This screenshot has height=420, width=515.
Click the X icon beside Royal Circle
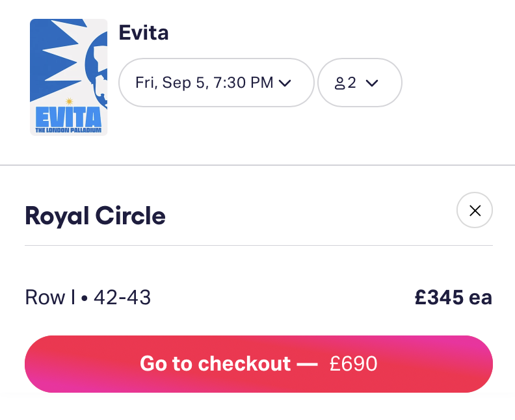475,210
